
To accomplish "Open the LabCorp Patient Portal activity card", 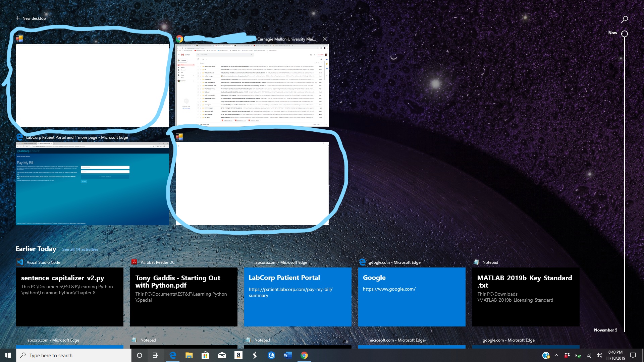I will [298, 297].
